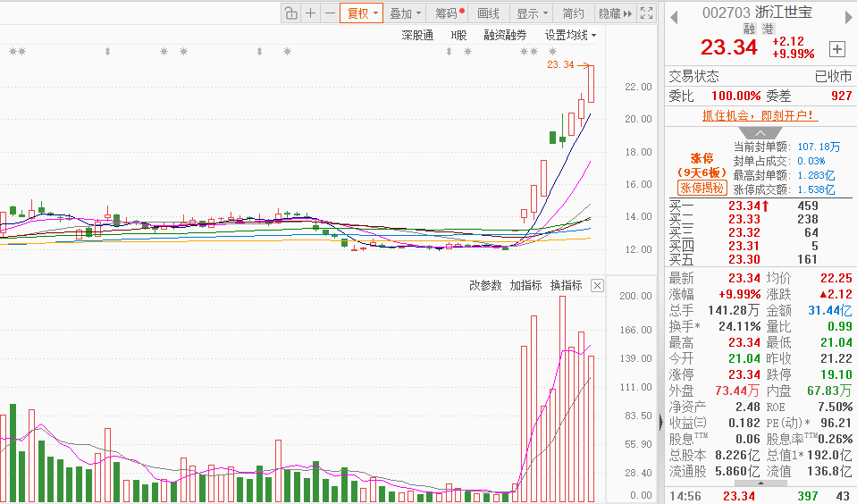Toggle 简约 simplified display mode
Viewport: 857px width, 504px height.
[x=573, y=13]
